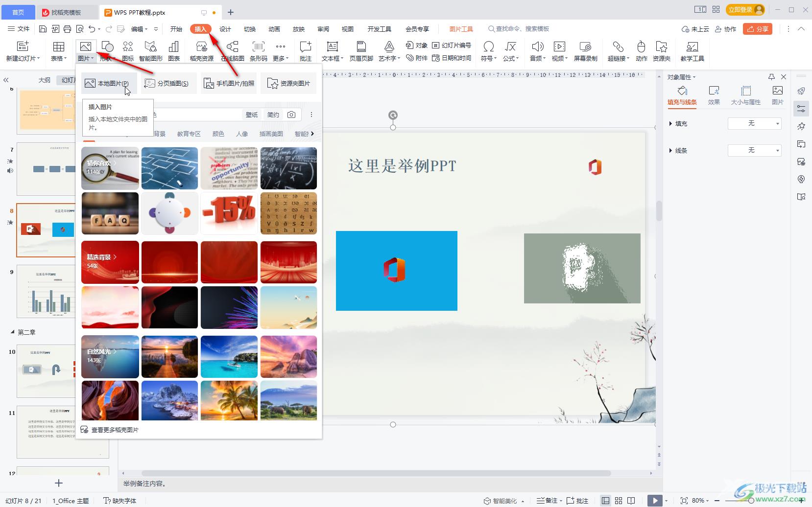Screen dimensions: 812x507
Task: Click the command search field 查找命令
Action: [519, 29]
